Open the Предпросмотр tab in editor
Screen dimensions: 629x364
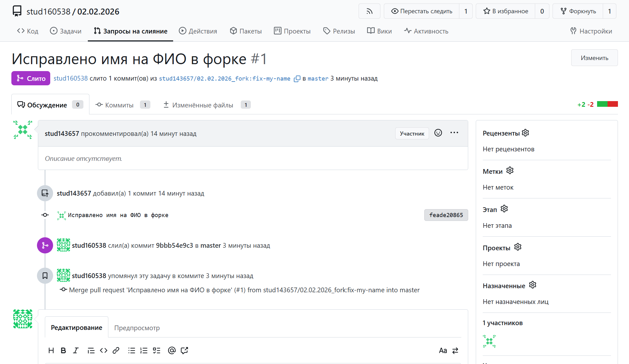point(137,328)
